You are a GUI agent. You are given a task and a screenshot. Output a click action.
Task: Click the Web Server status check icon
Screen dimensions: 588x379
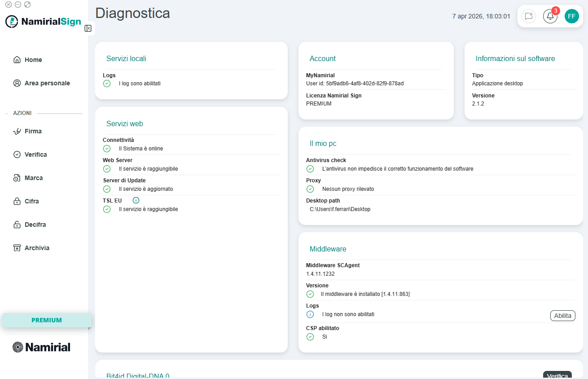pyautogui.click(x=107, y=169)
